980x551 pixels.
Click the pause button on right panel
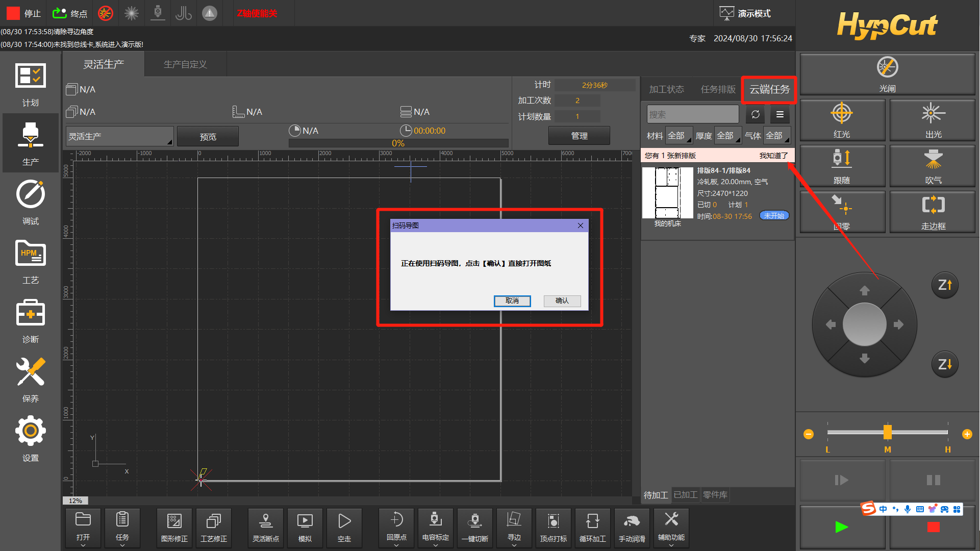(x=933, y=480)
